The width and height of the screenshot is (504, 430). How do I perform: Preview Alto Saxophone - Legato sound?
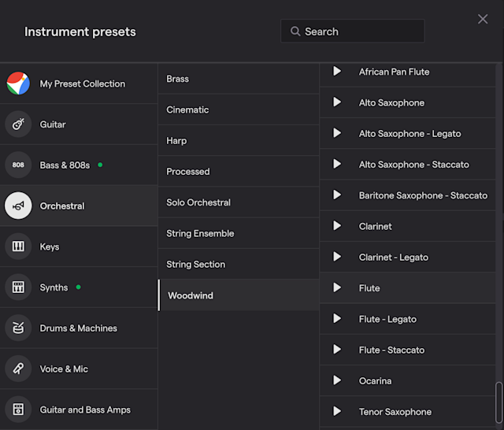337,133
